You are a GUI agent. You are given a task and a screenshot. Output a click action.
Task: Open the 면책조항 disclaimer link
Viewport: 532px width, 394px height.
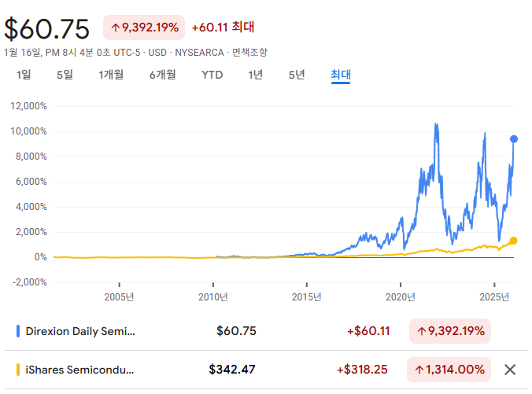click(x=249, y=53)
